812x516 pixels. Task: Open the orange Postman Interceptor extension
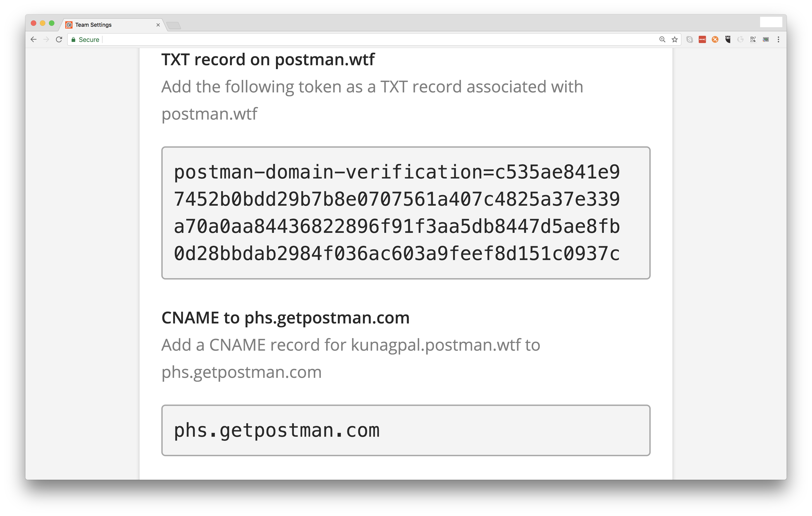715,39
